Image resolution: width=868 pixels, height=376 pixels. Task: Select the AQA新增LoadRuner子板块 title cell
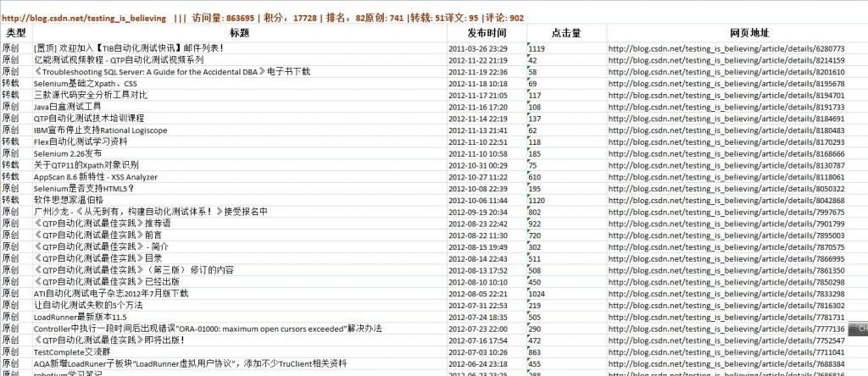tap(240, 364)
